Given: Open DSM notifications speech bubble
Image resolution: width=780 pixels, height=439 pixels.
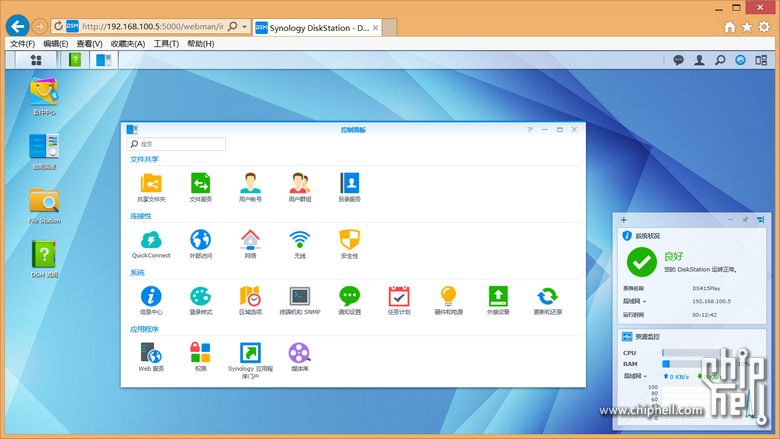Looking at the screenshot, I should coord(678,60).
